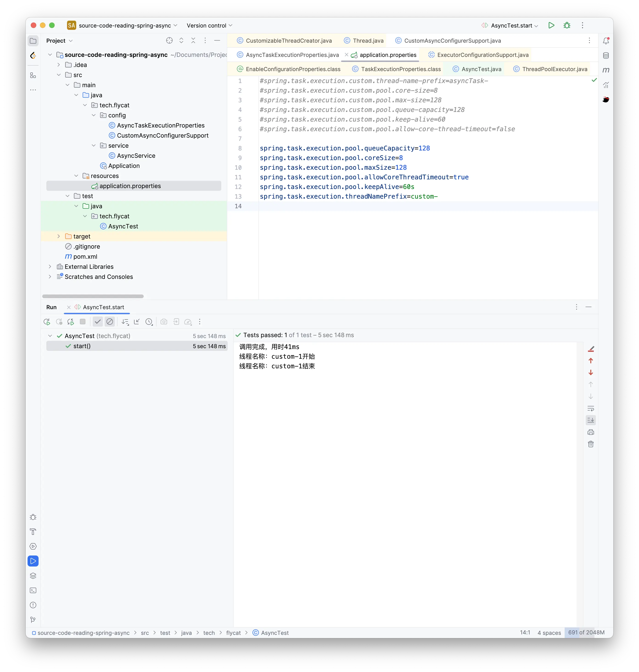Clear all console output trash icon

tap(591, 444)
